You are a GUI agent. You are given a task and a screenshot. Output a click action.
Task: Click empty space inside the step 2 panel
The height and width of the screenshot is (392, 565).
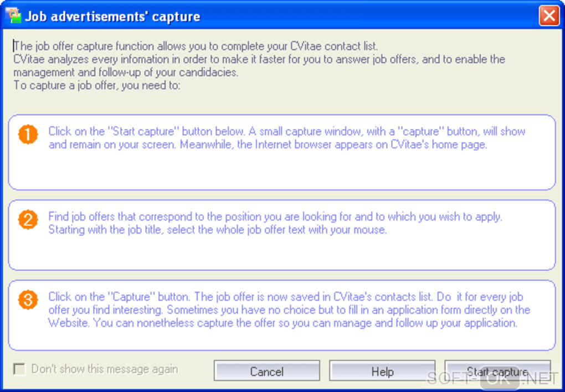281,254
